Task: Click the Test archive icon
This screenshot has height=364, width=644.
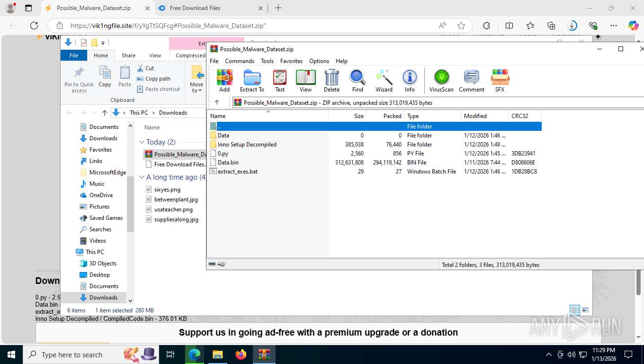Action: click(x=280, y=80)
